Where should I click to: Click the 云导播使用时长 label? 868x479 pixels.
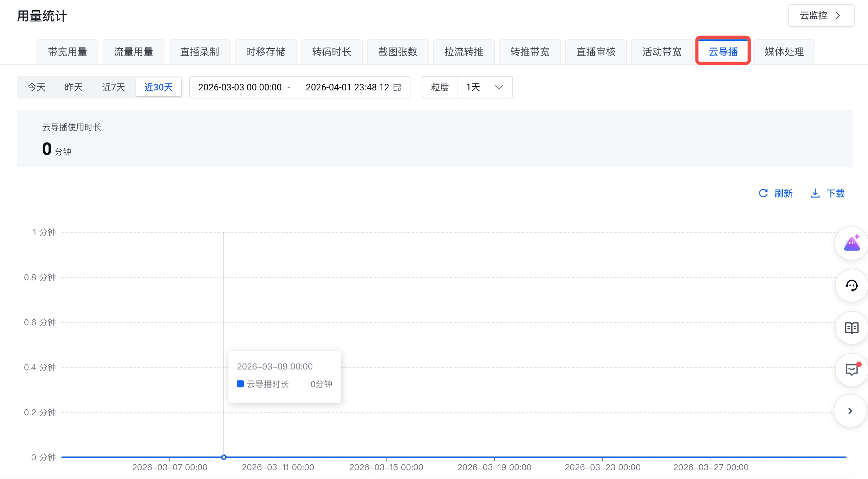tap(72, 127)
